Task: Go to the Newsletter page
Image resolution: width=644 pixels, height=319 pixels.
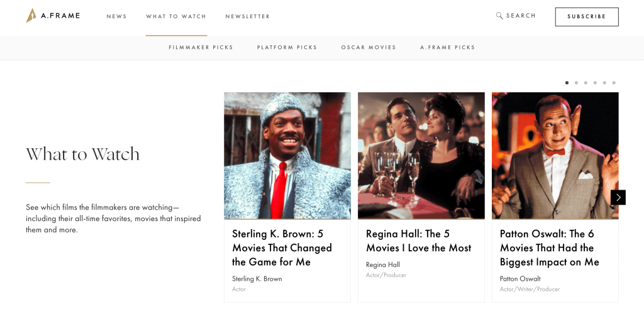Action: [247, 17]
